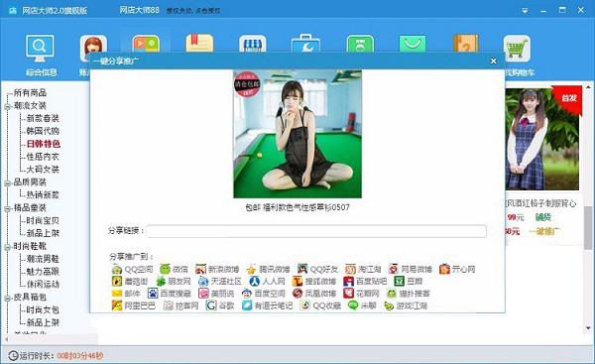Open the orange help book icon
595x364 pixels.
(x=466, y=44)
